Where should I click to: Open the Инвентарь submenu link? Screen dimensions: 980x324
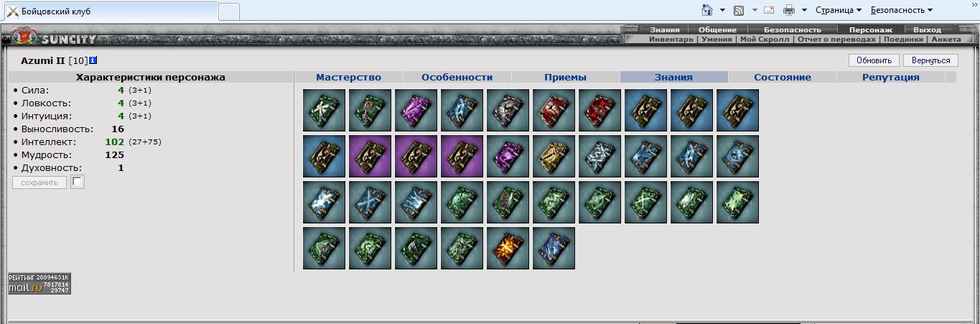pos(671,40)
